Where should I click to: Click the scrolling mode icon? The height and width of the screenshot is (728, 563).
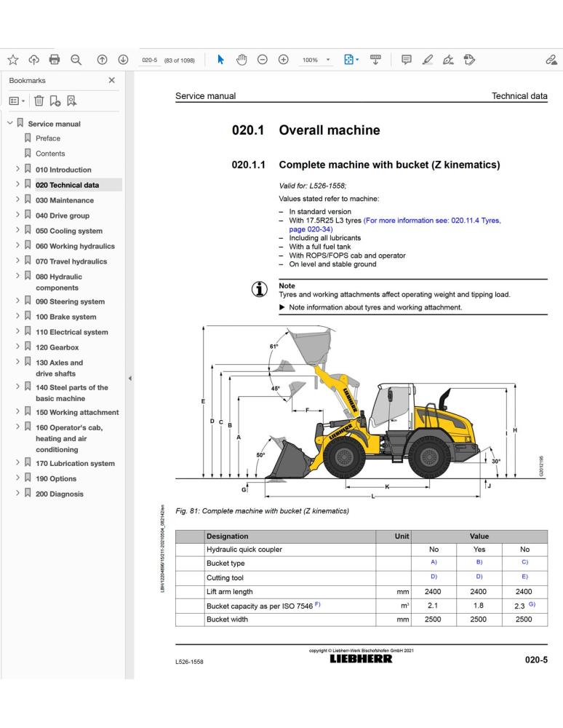tap(375, 60)
